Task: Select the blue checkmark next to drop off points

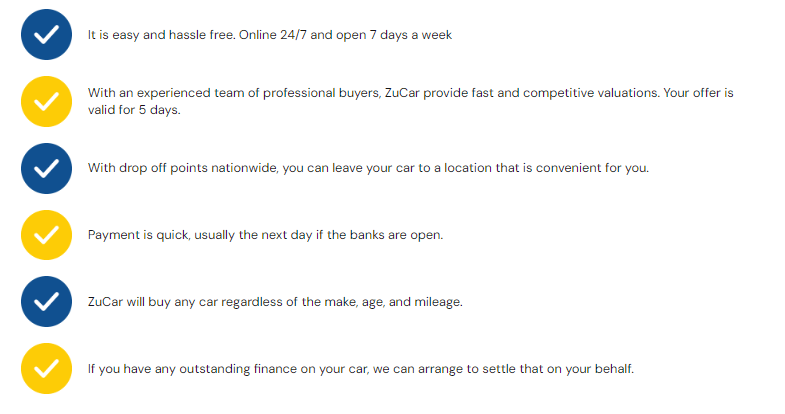Action: [x=46, y=167]
